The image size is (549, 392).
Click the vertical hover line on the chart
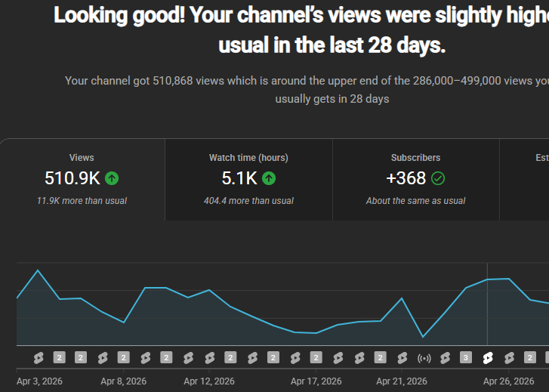[487, 304]
